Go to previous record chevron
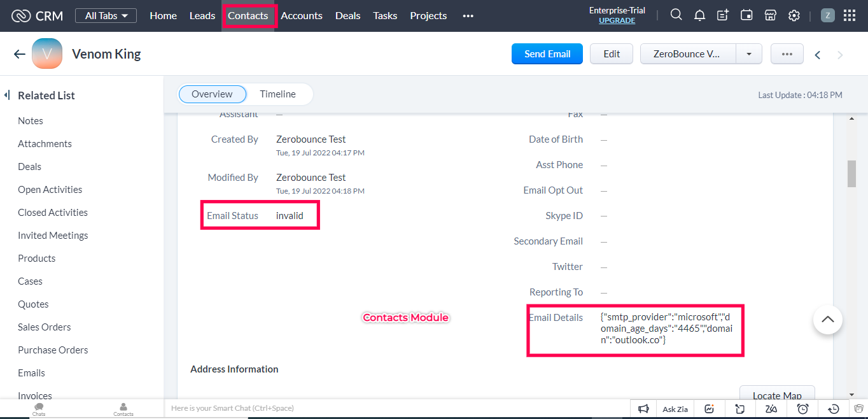 [818, 55]
